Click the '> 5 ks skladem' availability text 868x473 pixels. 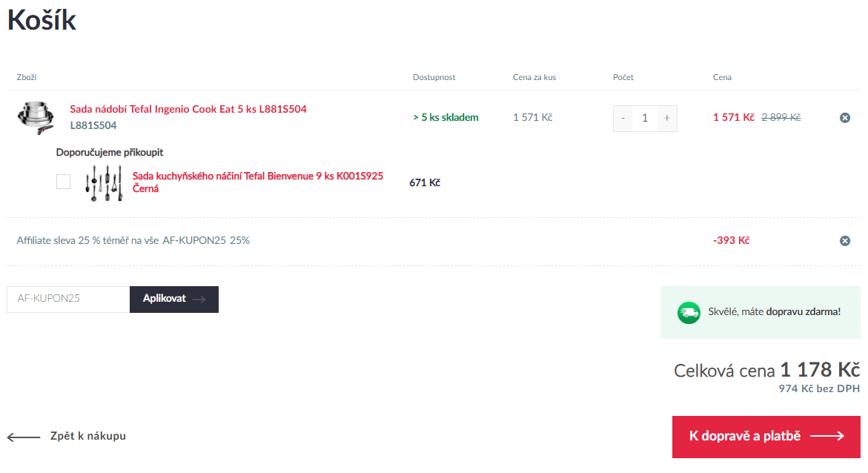click(445, 117)
